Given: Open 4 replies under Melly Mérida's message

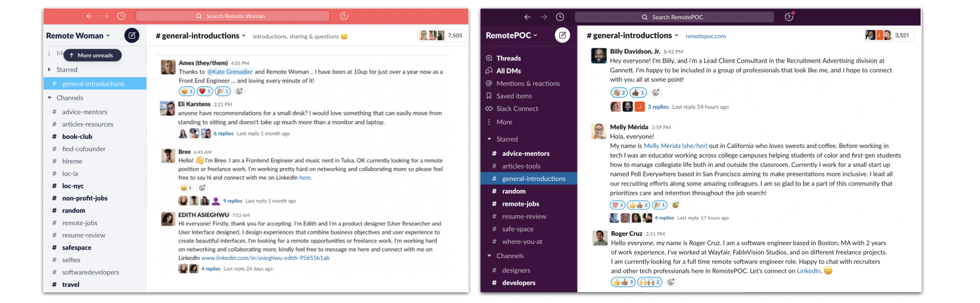Looking at the screenshot, I should (664, 218).
